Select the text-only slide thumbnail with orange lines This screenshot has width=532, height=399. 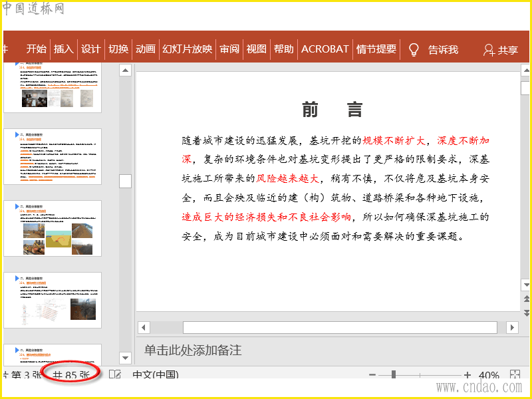[x=53, y=156]
